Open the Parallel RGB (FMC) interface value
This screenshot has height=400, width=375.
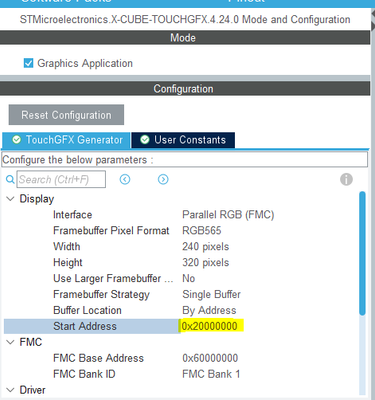(x=228, y=215)
